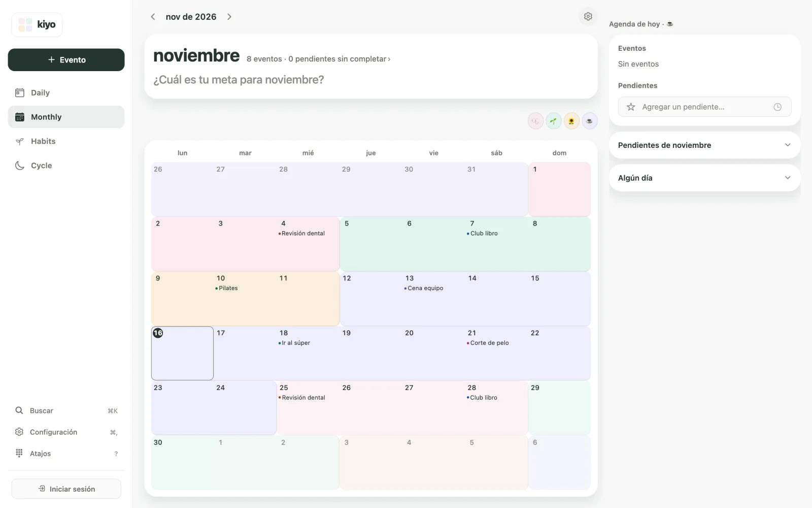Viewport: 812px width, 508px height.
Task: Go to previous month arrow
Action: pyautogui.click(x=153, y=17)
